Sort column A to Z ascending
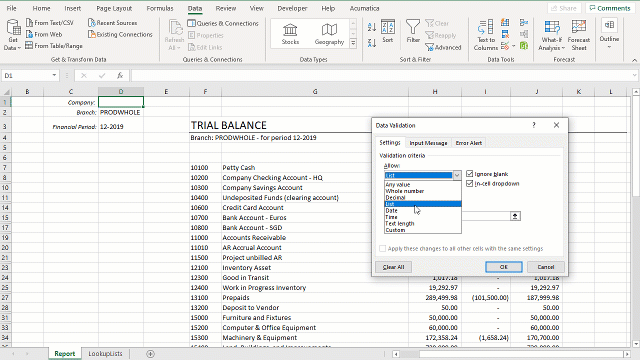This screenshot has height=360, width=640. [x=371, y=27]
